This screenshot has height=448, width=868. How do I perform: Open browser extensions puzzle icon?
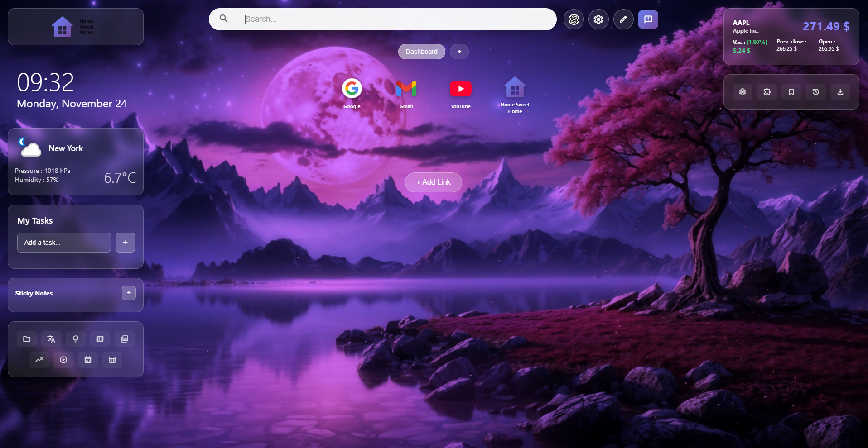coord(767,92)
